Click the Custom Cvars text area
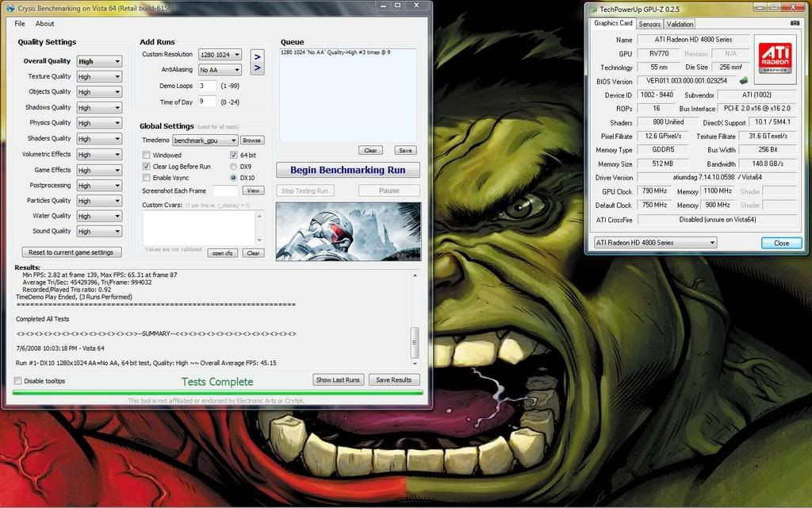The width and height of the screenshot is (812, 508). pos(199,228)
